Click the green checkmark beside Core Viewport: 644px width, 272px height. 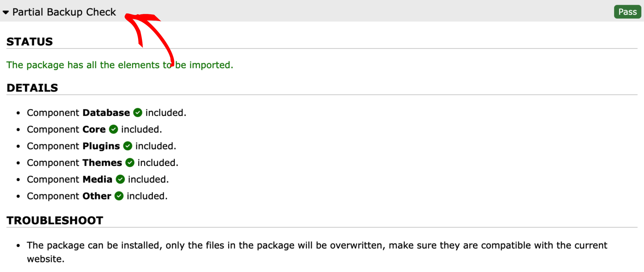(x=113, y=129)
